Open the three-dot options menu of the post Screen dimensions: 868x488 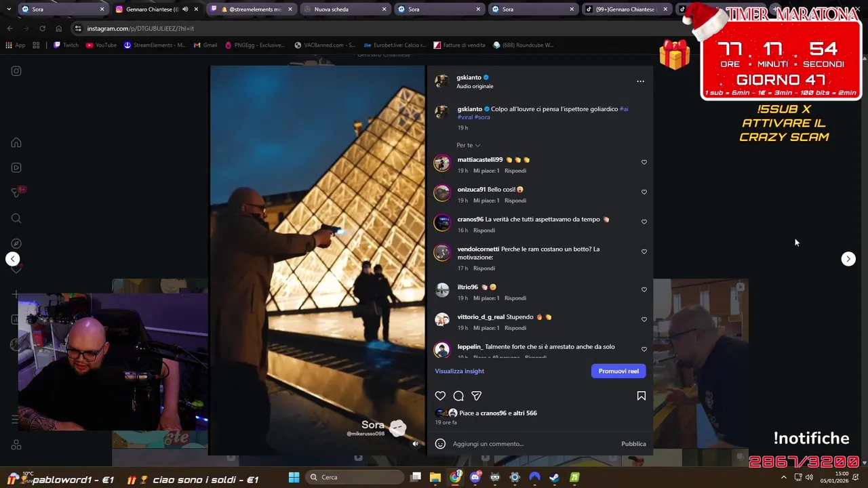(x=640, y=81)
